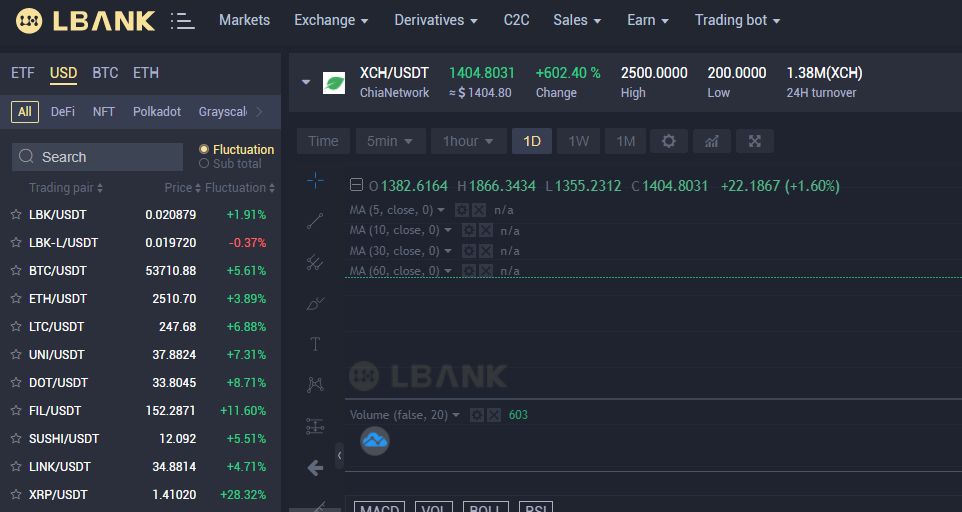The image size is (962, 512).
Task: Show more categories after Grayscale arrow
Action: point(260,112)
